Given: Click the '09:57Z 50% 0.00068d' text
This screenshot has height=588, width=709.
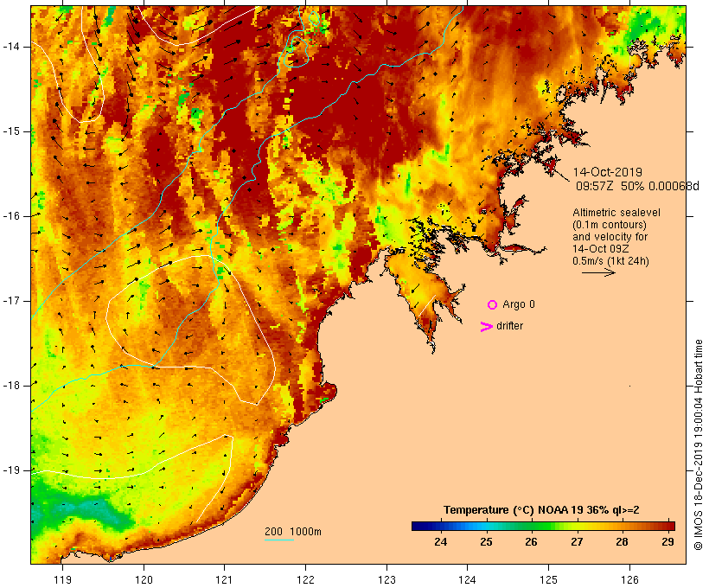Looking at the screenshot, I should point(637,186).
